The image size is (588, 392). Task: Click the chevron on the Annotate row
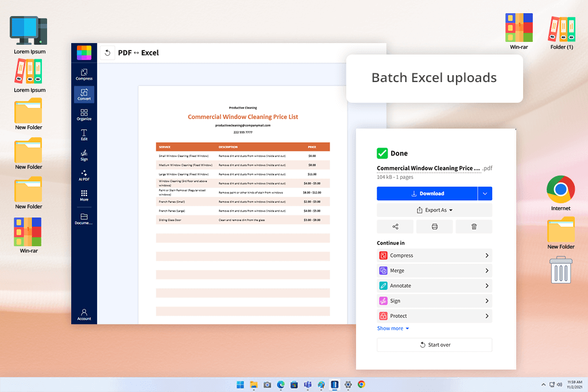[487, 286]
